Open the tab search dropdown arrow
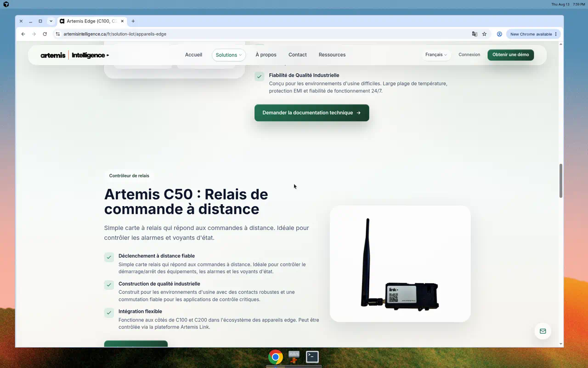This screenshot has width=588, height=368. click(51, 21)
